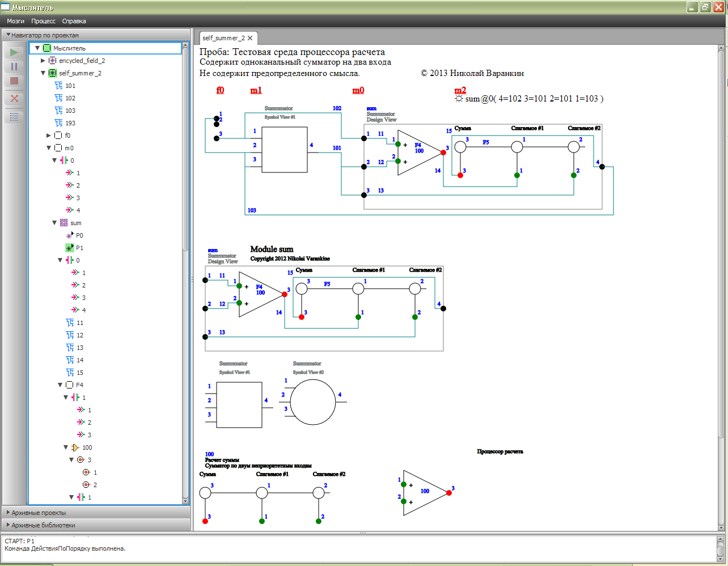The image size is (728, 566).
Task: Click the m0 heading link in diagram
Action: click(x=358, y=90)
